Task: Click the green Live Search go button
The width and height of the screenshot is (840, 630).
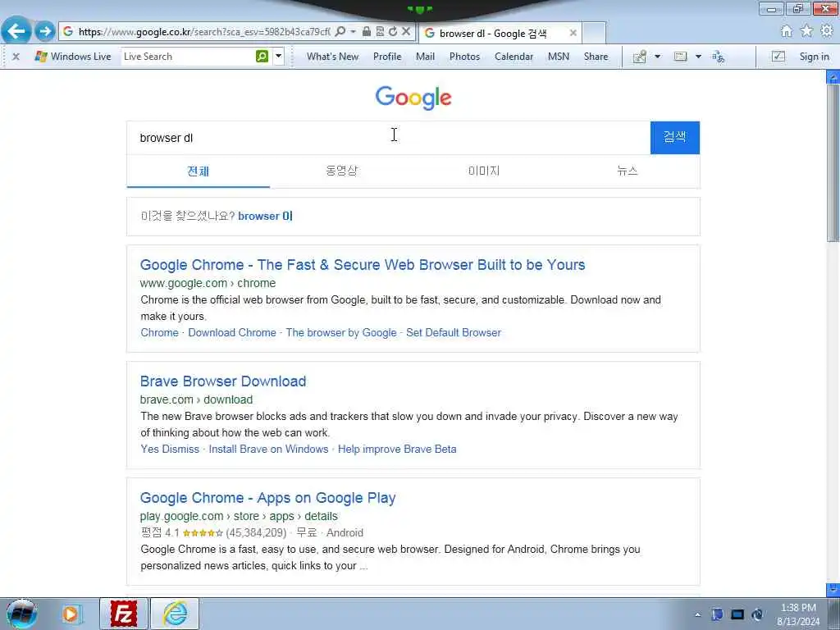Action: tap(262, 57)
